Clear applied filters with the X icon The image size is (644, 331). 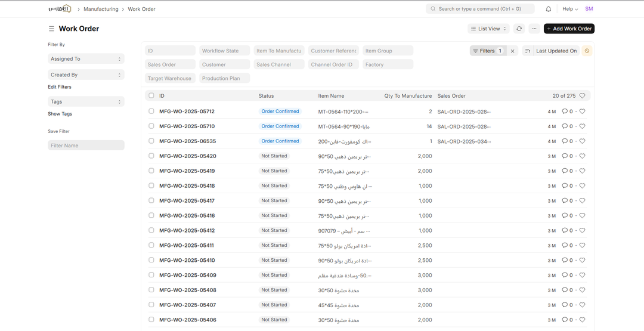[513, 51]
